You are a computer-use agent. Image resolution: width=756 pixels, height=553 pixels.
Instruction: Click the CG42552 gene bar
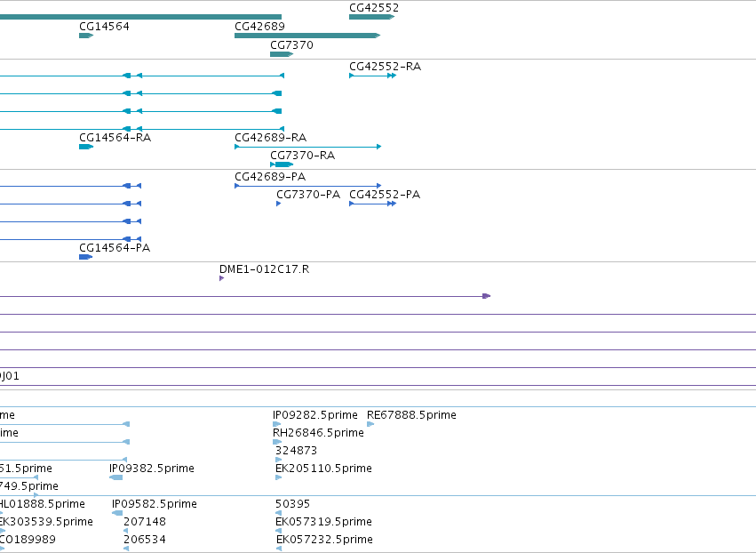point(371,17)
